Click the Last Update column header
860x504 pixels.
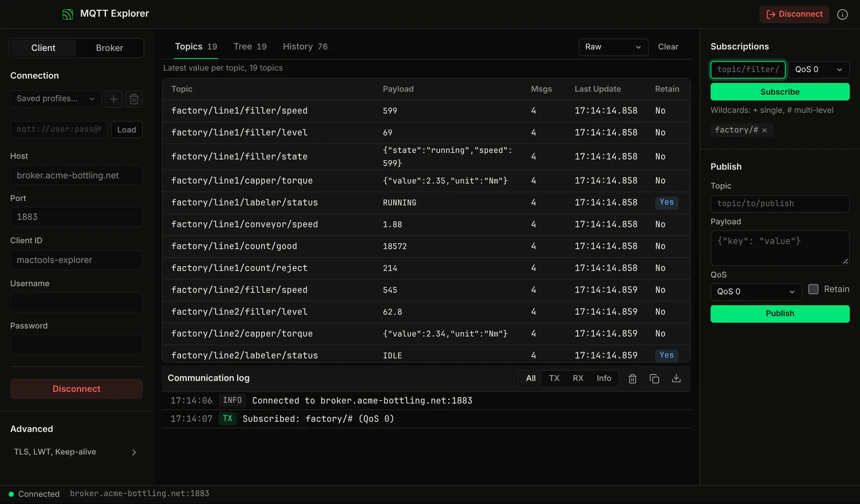coord(598,89)
